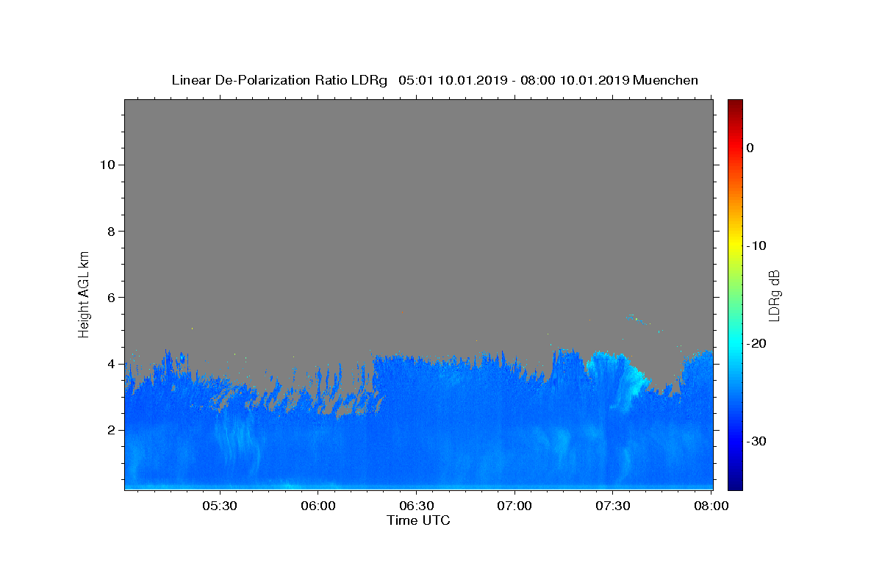The width and height of the screenshot is (882, 588).
Task: Click the height tick label '4'
Action: coord(110,364)
